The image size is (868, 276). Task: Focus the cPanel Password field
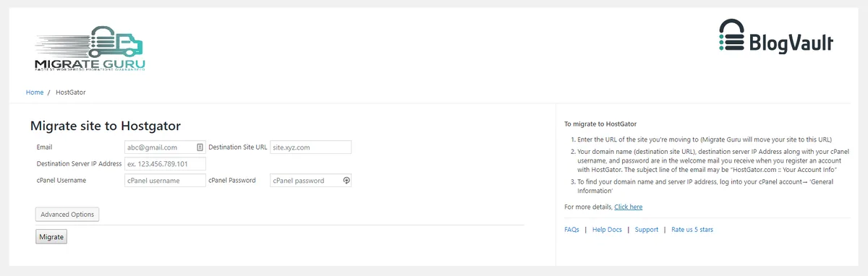[310, 181]
